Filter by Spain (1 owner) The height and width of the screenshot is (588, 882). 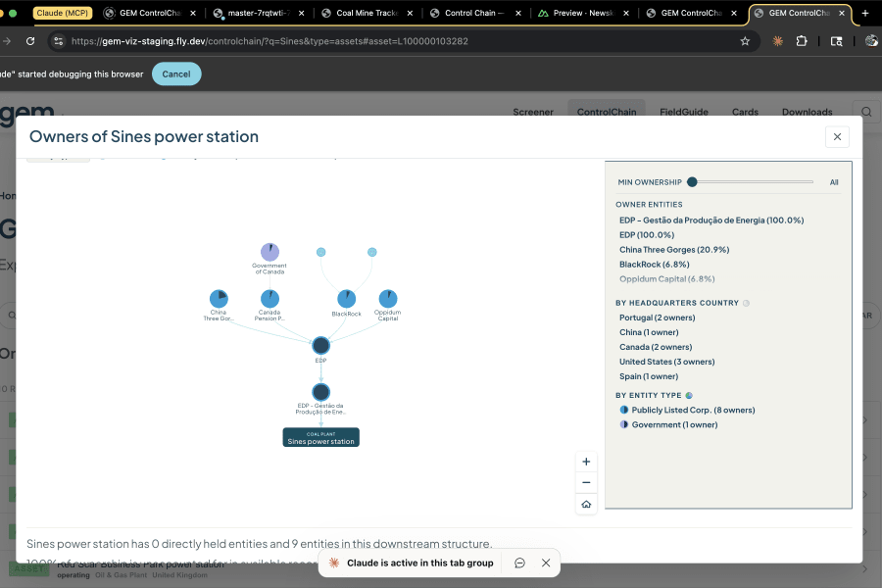[649, 376]
